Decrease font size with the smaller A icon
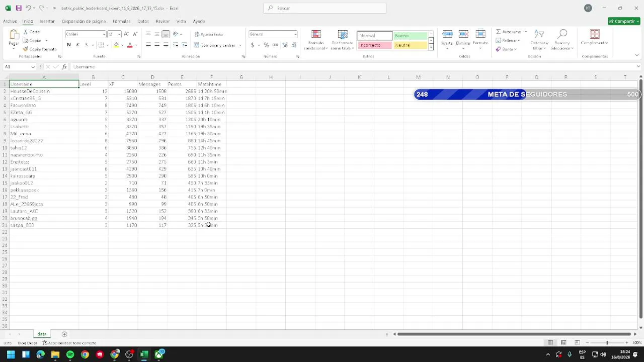This screenshot has width=644, height=362. (135, 34)
